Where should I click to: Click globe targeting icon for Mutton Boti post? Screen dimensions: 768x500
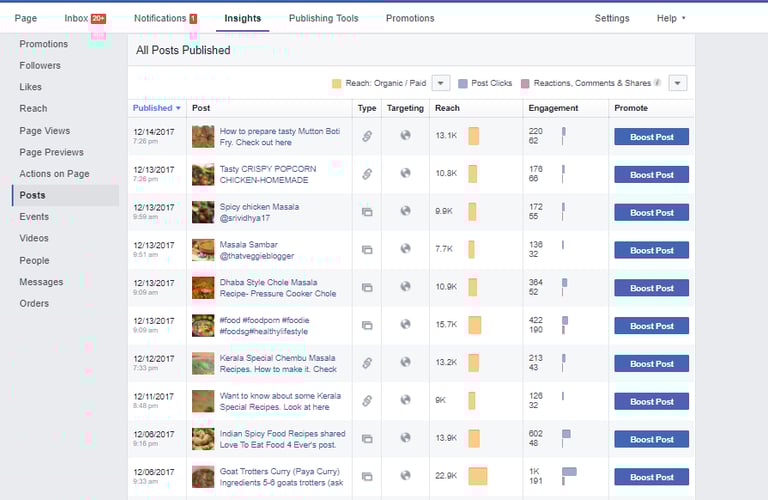pyautogui.click(x=405, y=135)
